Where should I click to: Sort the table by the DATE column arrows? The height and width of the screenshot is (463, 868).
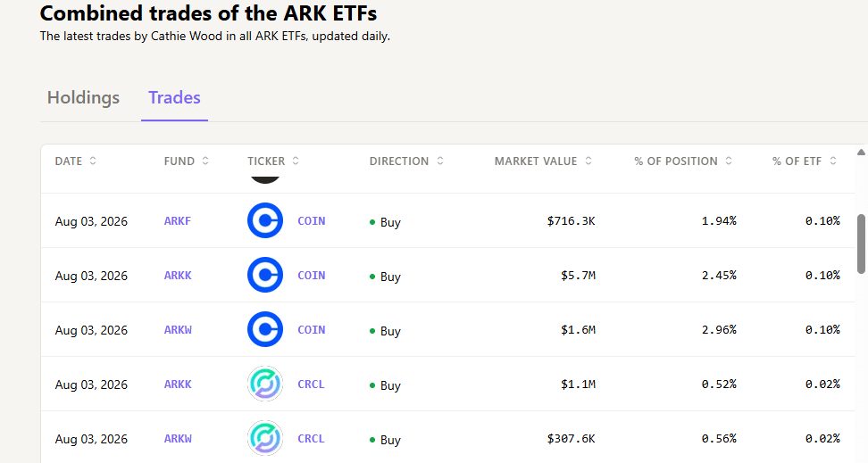[93, 161]
